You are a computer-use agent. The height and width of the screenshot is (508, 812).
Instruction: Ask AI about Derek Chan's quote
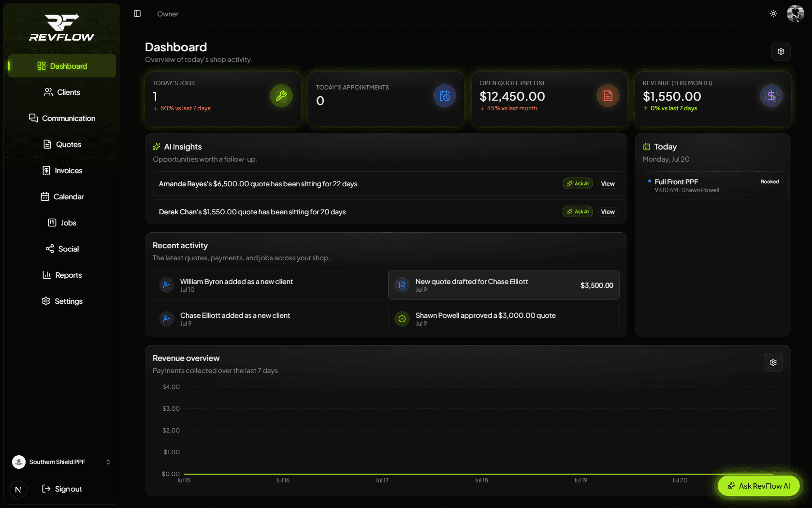(578, 212)
